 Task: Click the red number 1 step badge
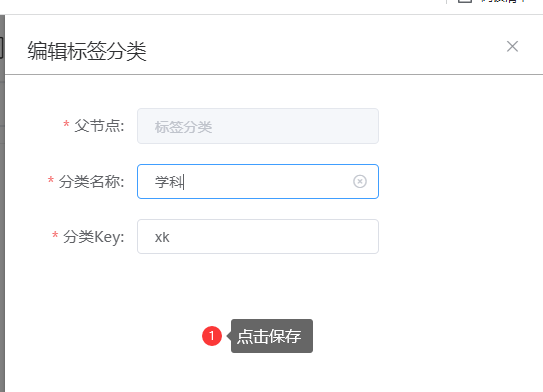tap(212, 336)
